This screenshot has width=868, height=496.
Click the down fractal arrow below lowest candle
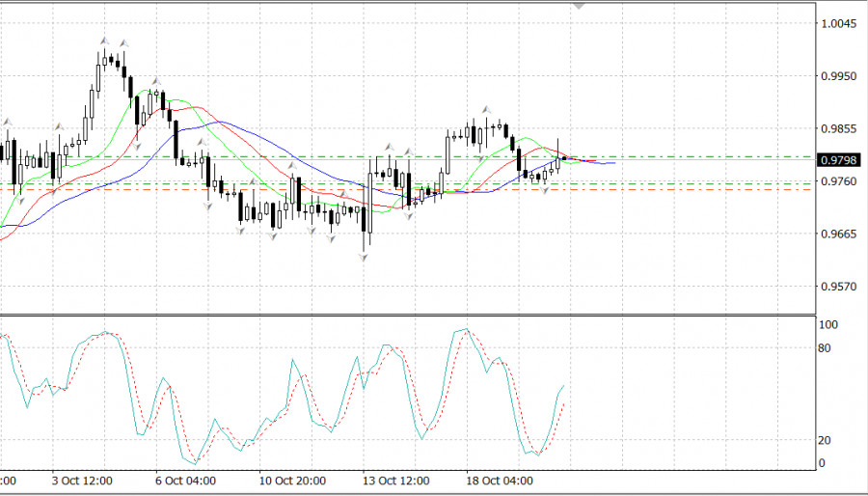[365, 259]
